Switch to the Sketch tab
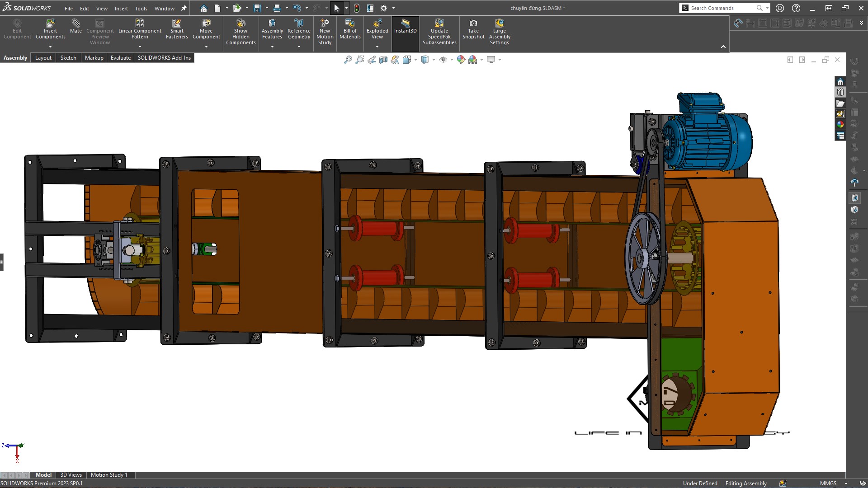Image resolution: width=868 pixels, height=488 pixels. pos(68,58)
